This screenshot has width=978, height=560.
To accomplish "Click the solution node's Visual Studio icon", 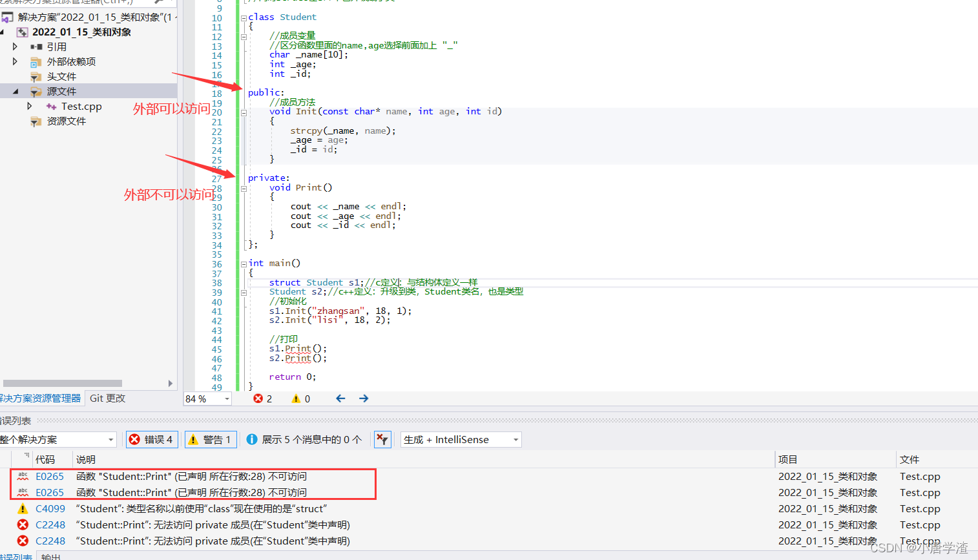I will coord(7,17).
